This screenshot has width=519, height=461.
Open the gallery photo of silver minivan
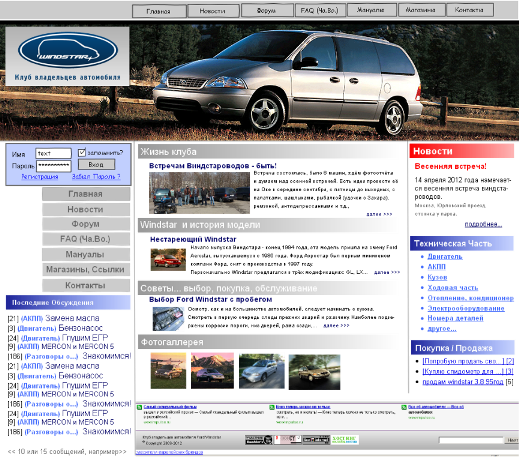262,371
